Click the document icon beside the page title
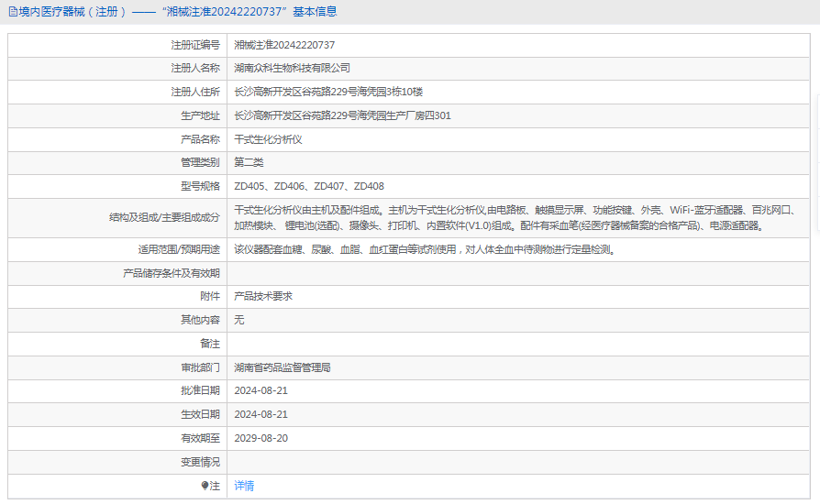The image size is (820, 504). coord(13,12)
